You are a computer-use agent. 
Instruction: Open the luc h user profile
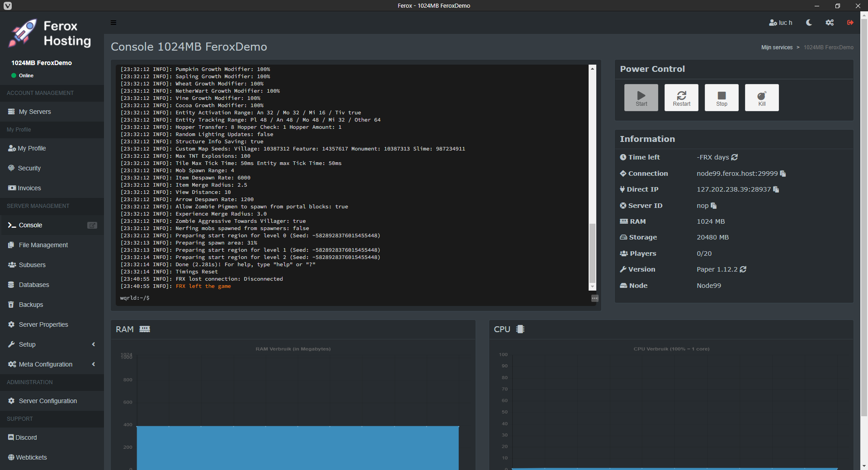point(781,23)
